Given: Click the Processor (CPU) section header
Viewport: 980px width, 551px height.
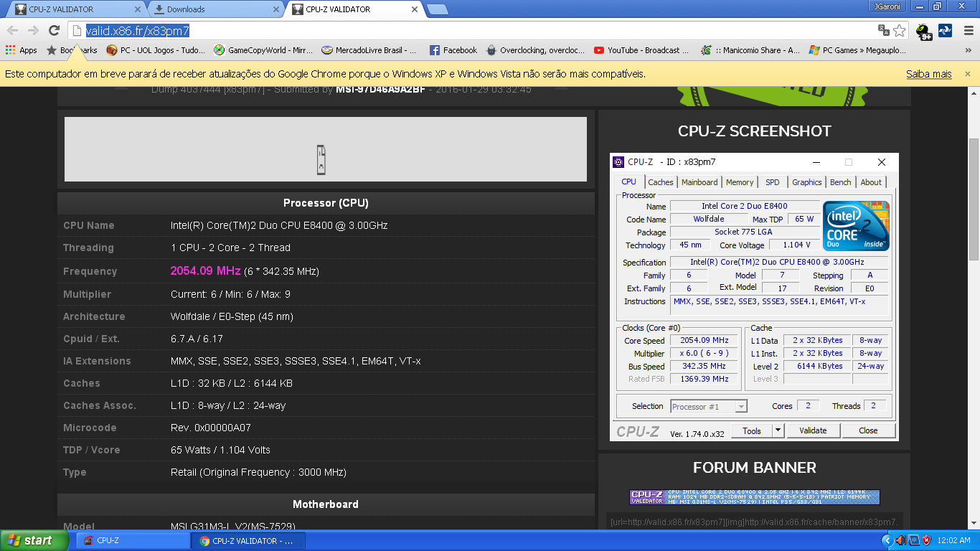Looking at the screenshot, I should point(326,203).
